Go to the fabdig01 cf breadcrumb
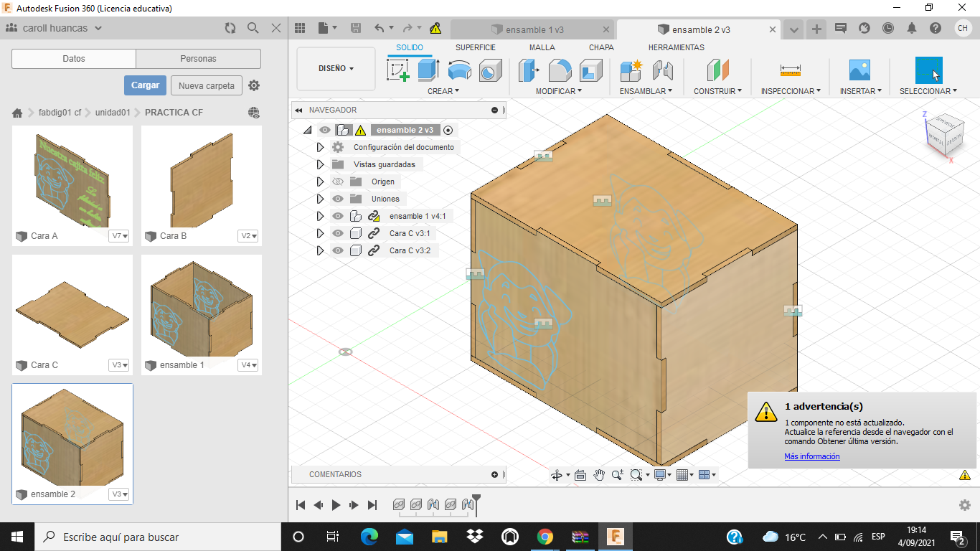The image size is (980, 551). coord(60,113)
